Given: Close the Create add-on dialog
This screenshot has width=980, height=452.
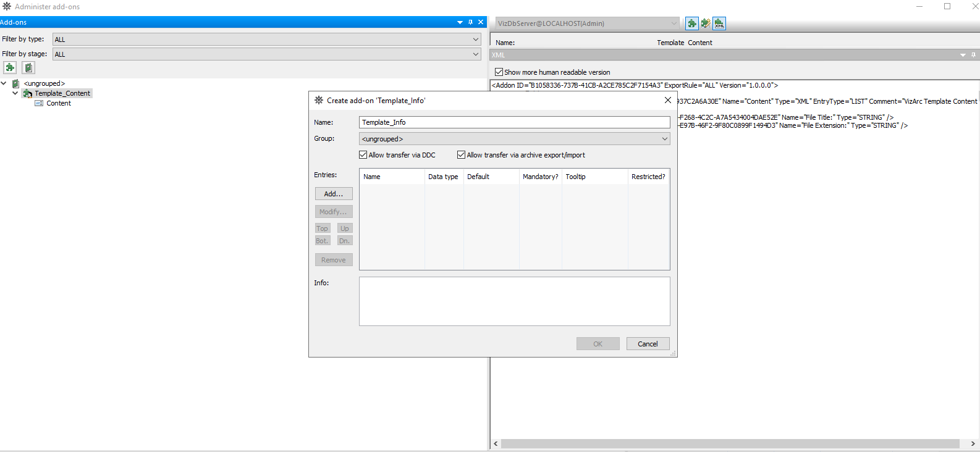Looking at the screenshot, I should [667, 100].
